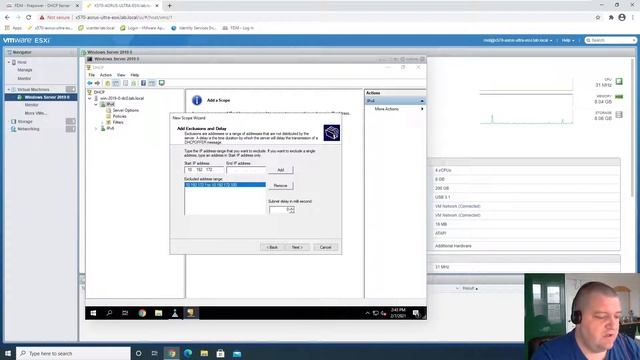Click Remove in New Scope Wizard
The image size is (640, 360).
(281, 186)
